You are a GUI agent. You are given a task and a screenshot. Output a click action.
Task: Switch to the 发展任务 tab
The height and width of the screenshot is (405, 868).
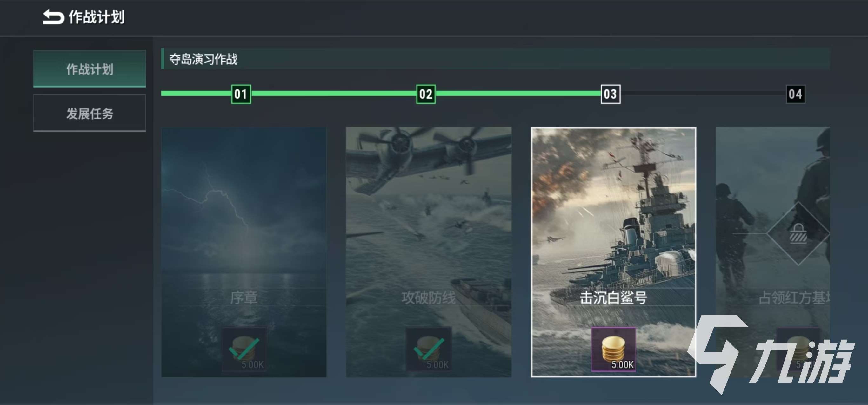[x=90, y=113]
